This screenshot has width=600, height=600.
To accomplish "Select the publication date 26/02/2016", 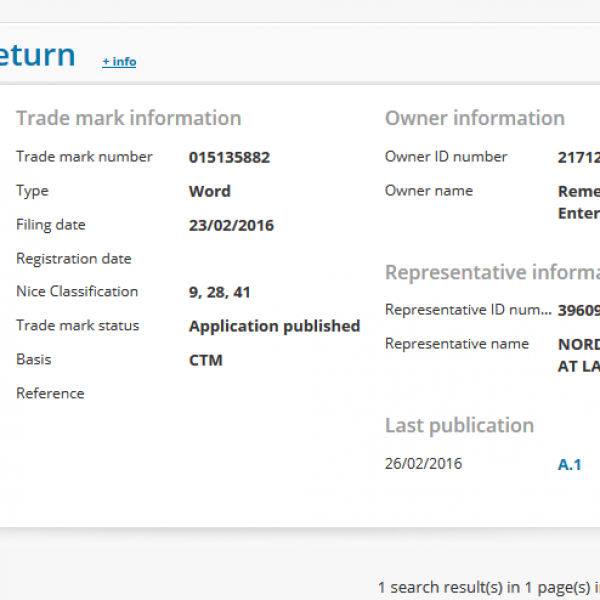I will [x=423, y=463].
